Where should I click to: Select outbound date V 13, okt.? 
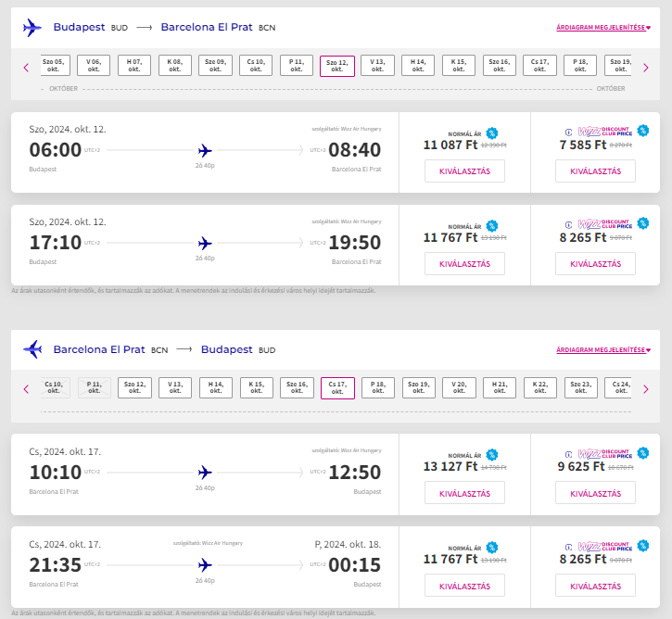[377, 66]
